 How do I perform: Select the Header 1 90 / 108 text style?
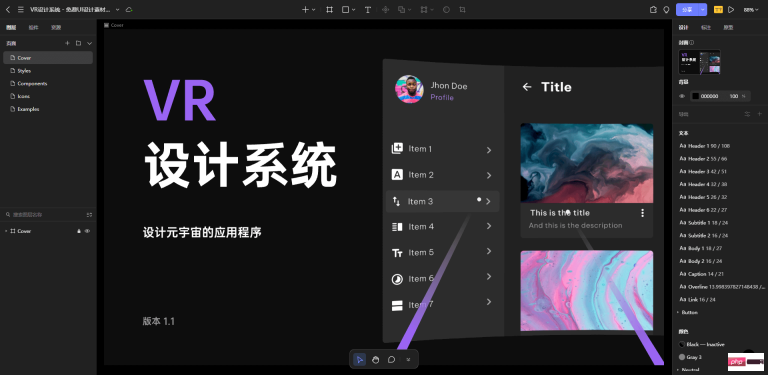(x=704, y=146)
